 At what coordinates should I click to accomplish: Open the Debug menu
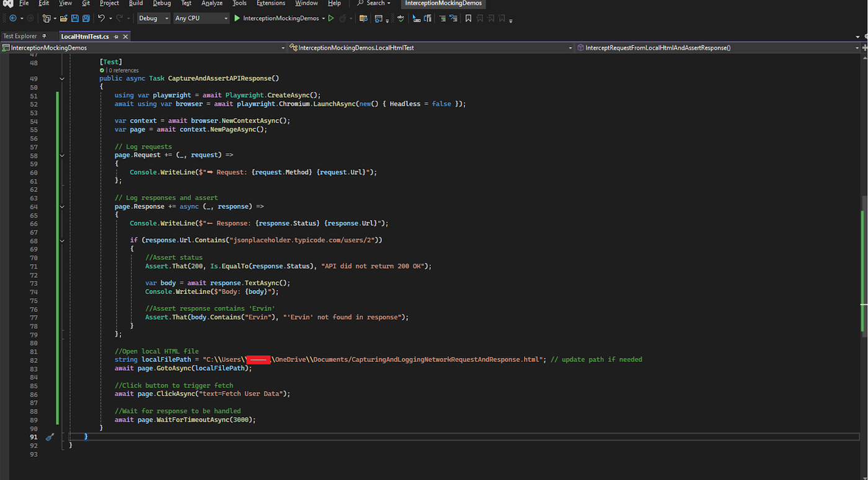pyautogui.click(x=162, y=4)
